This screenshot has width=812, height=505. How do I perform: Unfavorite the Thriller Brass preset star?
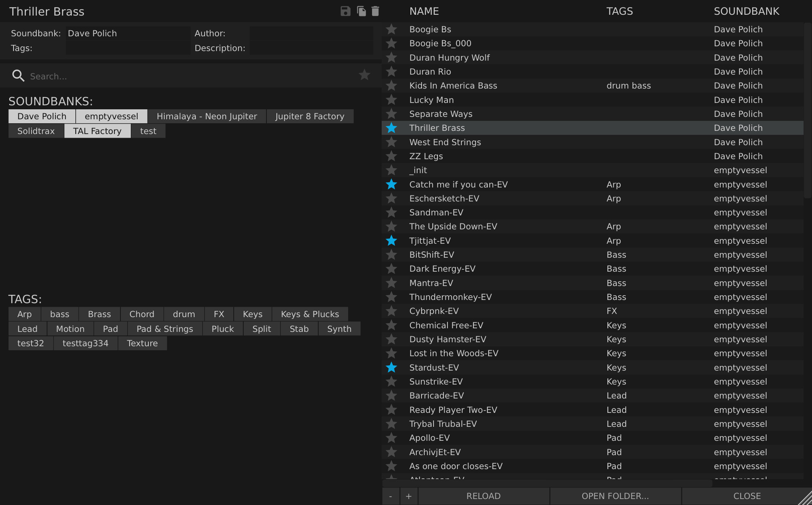click(392, 128)
